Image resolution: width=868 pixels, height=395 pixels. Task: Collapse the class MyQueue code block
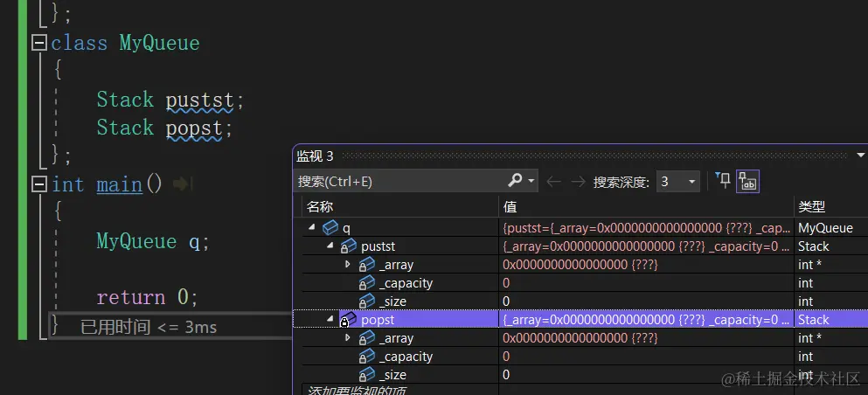pos(38,43)
